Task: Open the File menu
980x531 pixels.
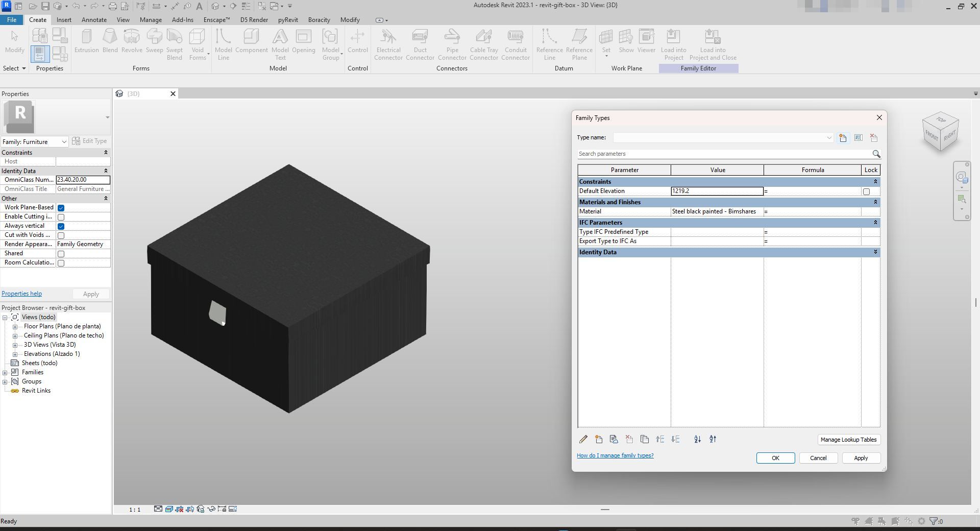Action: click(12, 20)
